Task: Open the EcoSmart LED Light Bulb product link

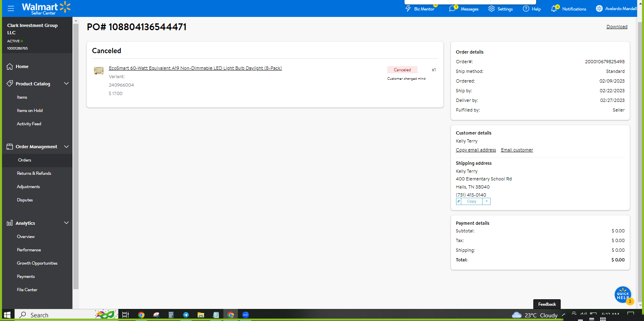Action: tap(195, 68)
